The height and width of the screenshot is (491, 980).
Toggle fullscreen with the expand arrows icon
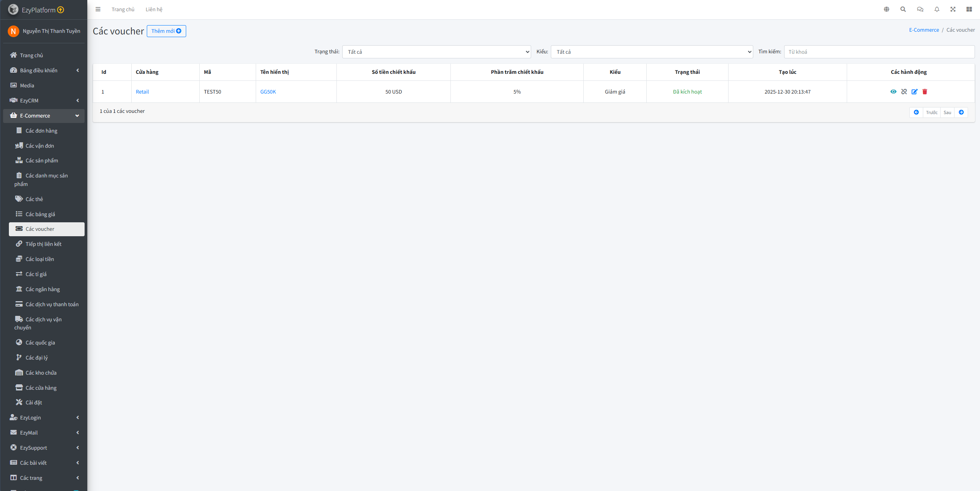pyautogui.click(x=953, y=9)
